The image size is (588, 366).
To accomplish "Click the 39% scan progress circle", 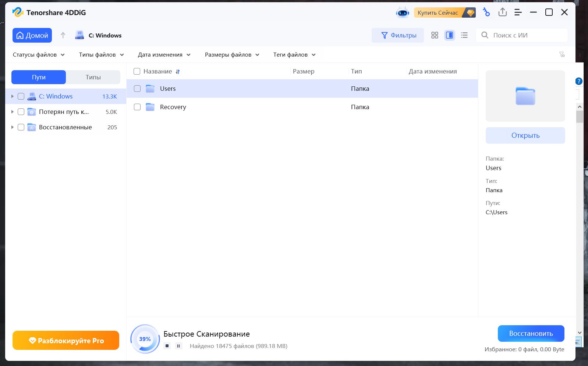I will coord(145,339).
